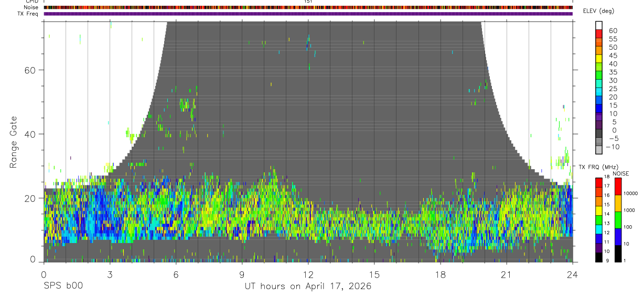
Task: Click the 'SPS b00' radar beam label
Action: (x=63, y=286)
